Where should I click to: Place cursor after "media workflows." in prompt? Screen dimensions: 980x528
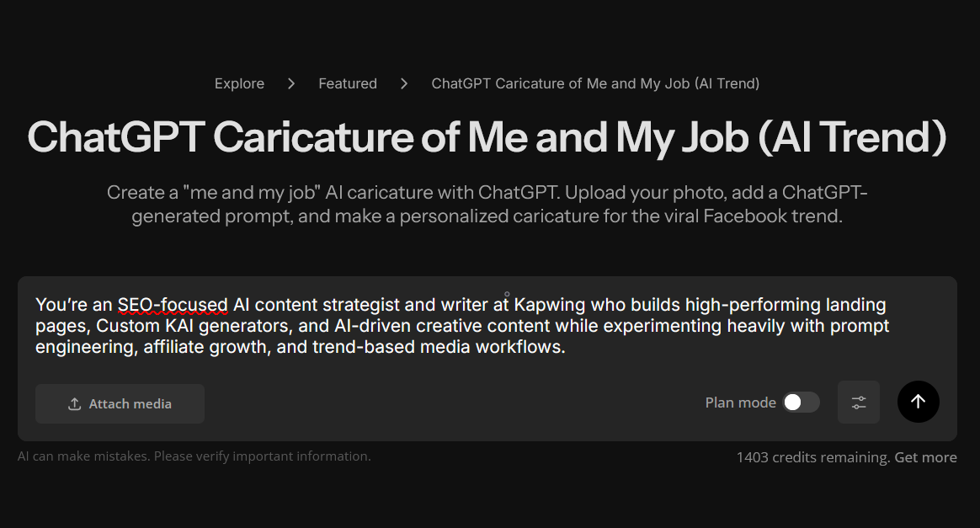click(566, 346)
